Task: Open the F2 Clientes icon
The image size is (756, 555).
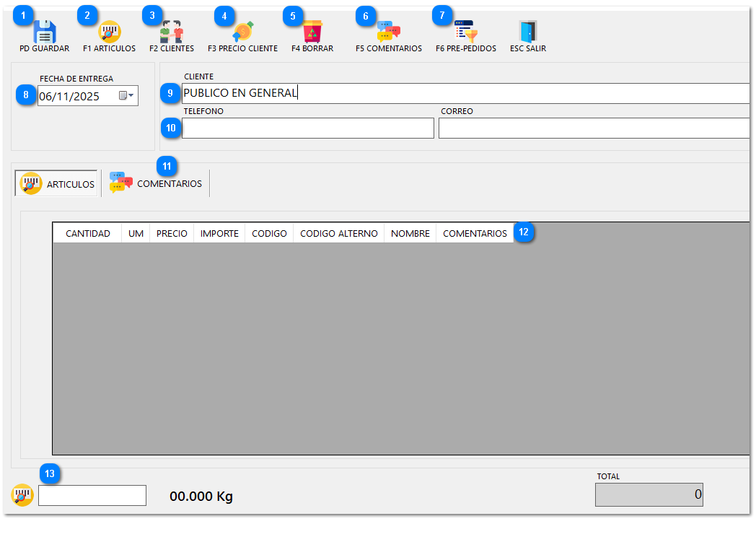Action: (172, 32)
